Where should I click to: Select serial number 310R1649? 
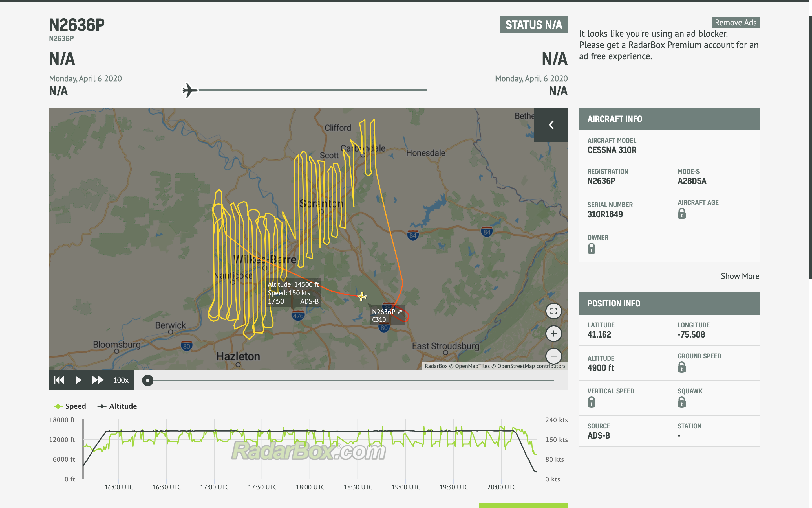[x=605, y=214]
